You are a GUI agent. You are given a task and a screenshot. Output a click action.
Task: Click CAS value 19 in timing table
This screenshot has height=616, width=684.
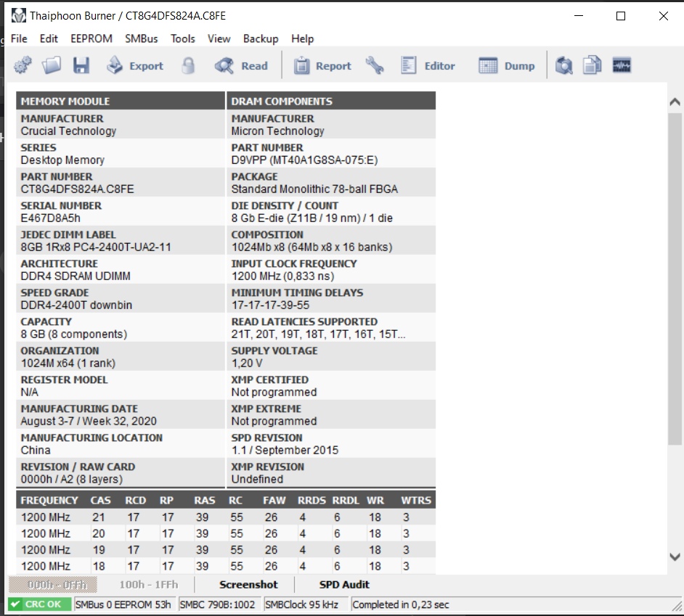click(x=99, y=550)
